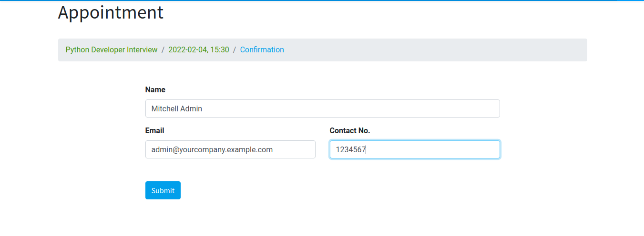This screenshot has height=236, width=644.
Task: Click the Mitchell Admin text in Name
Action: 177,108
